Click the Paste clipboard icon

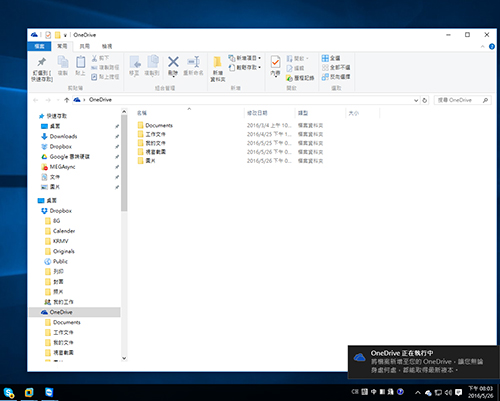[x=80, y=62]
